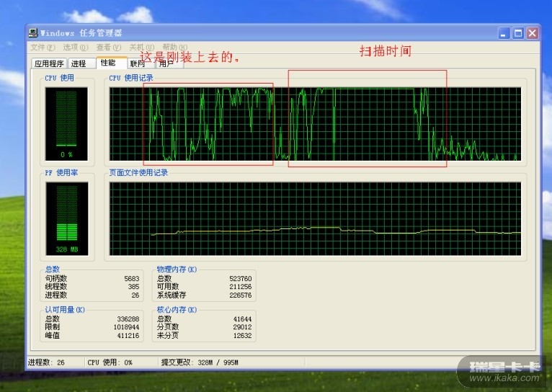Open the 查看(V) menu

pyautogui.click(x=108, y=47)
